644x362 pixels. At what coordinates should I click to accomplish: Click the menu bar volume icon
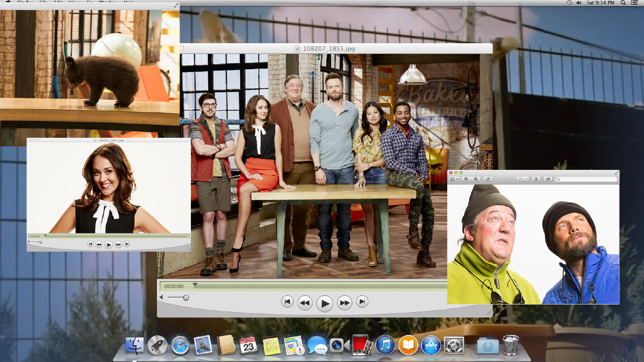pos(579,3)
